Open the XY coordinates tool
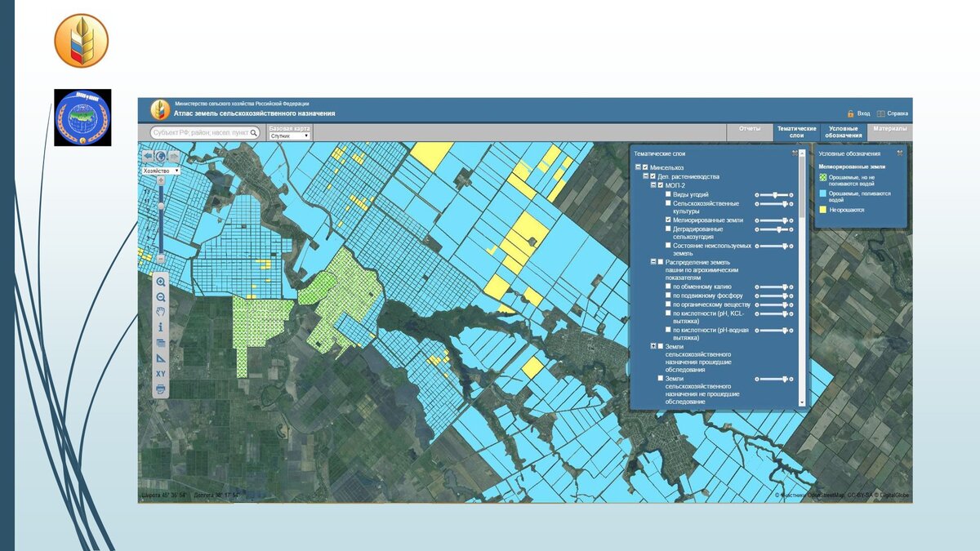This screenshot has height=551, width=980. click(161, 373)
